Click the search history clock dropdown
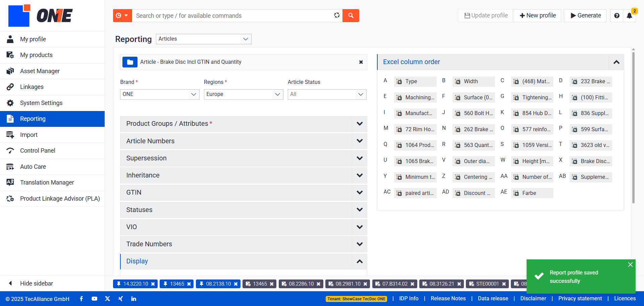644x306 pixels. point(122,15)
